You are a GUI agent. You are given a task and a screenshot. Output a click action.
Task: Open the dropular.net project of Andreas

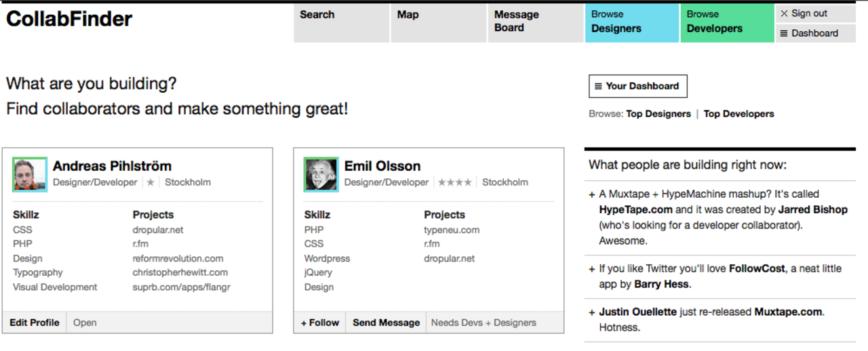158,230
